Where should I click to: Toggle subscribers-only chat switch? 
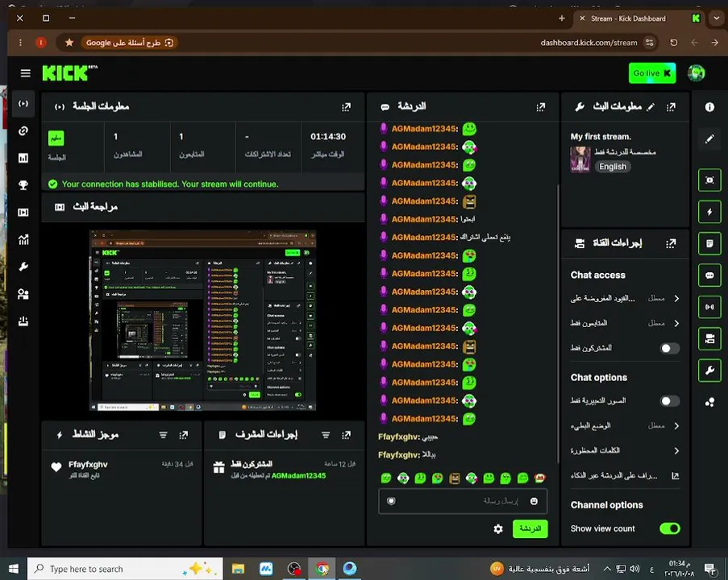click(669, 348)
